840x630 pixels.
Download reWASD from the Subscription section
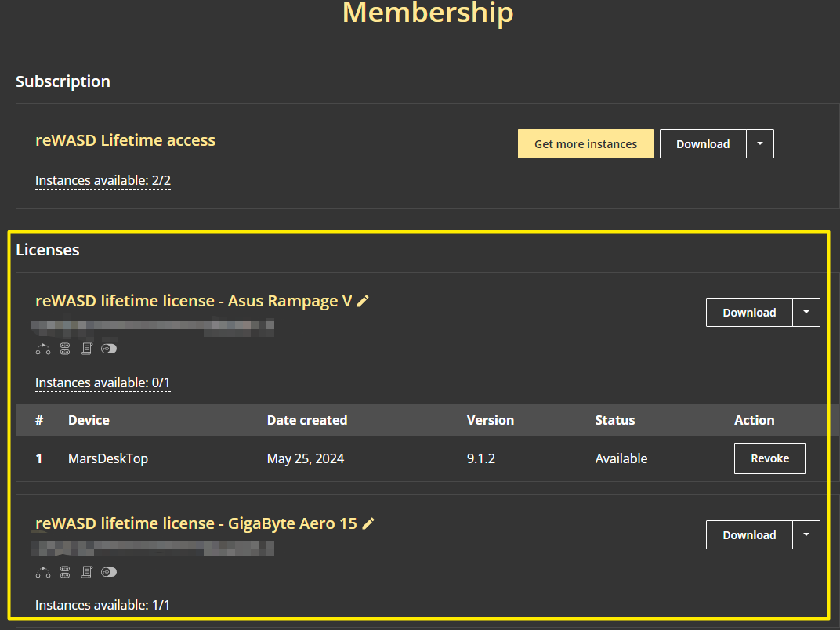tap(703, 144)
